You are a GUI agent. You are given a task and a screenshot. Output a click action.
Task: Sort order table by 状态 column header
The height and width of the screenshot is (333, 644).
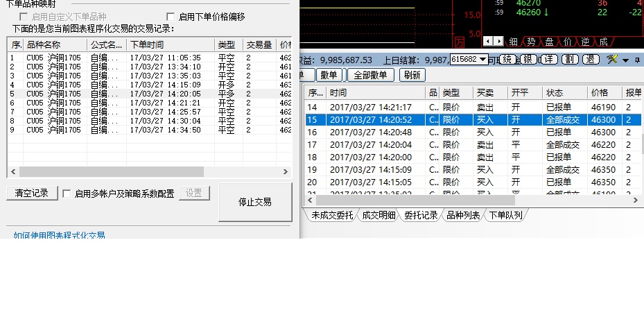click(565, 93)
